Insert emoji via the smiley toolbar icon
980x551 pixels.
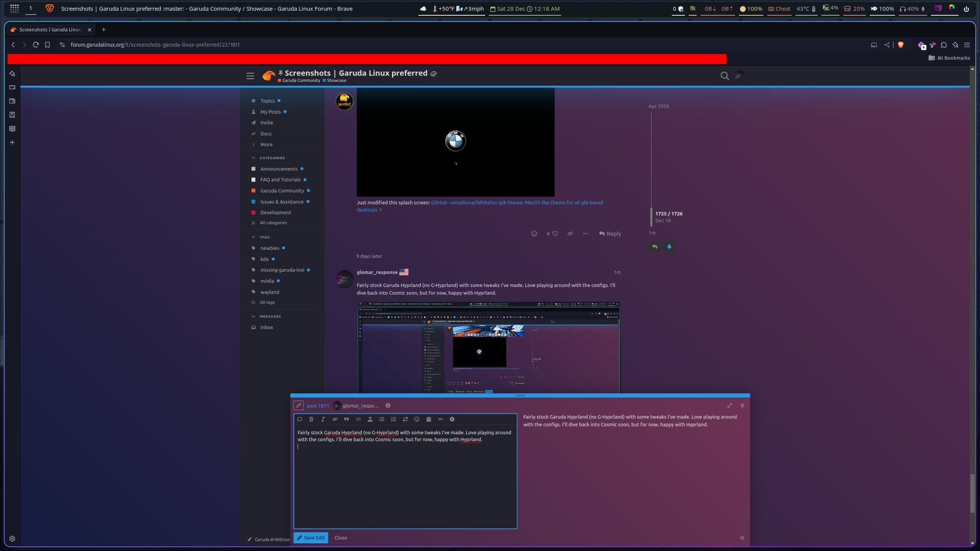point(417,419)
